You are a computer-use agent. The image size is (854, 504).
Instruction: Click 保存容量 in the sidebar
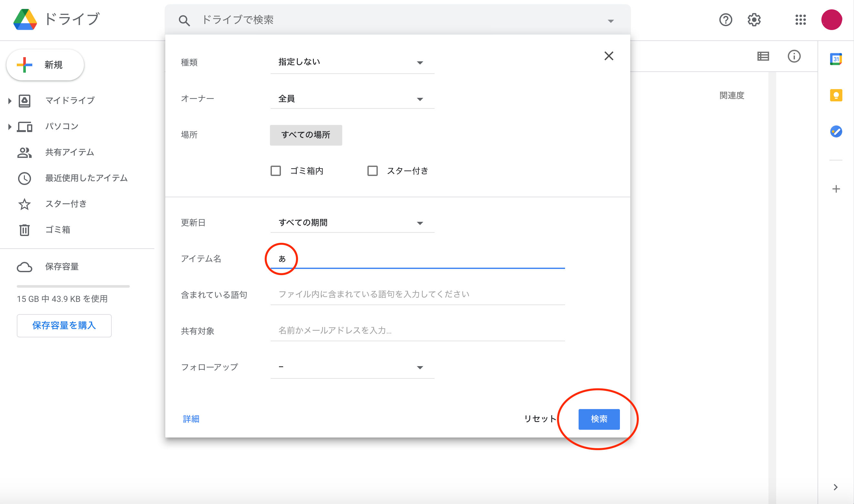pos(62,267)
